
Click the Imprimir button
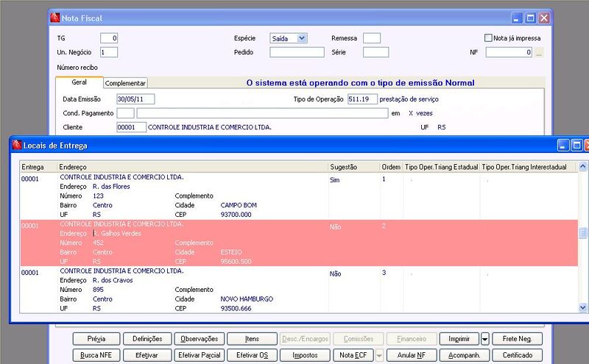point(459,339)
